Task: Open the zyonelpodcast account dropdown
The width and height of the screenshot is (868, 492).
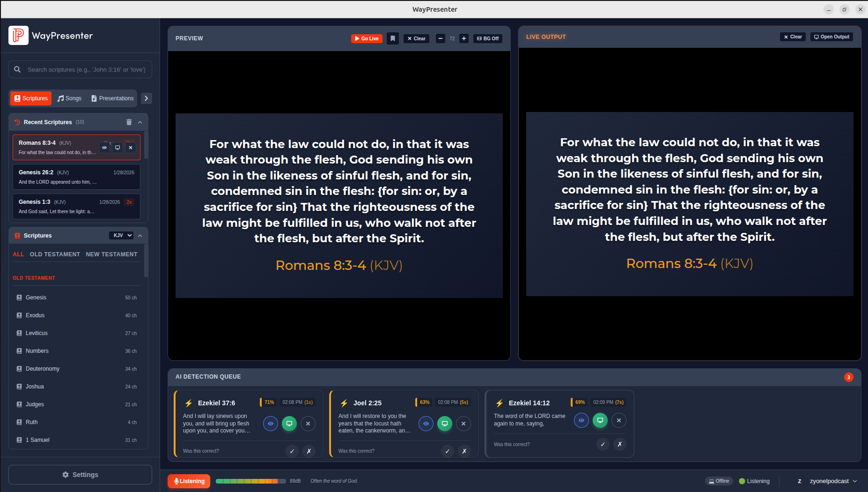Action: pos(829,481)
